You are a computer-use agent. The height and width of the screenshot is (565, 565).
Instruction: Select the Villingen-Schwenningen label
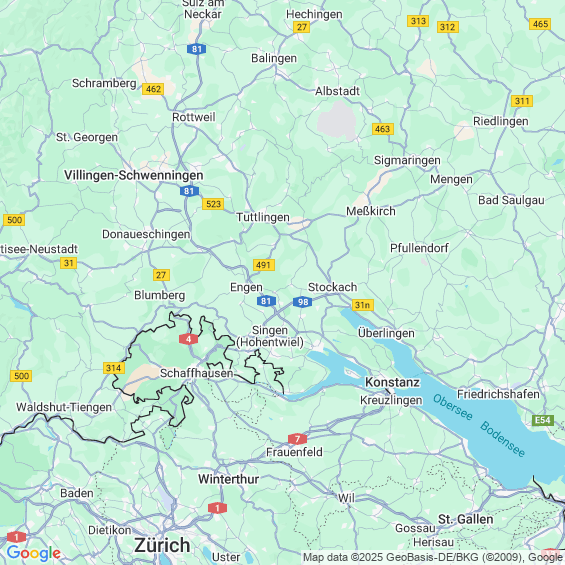pos(134,175)
